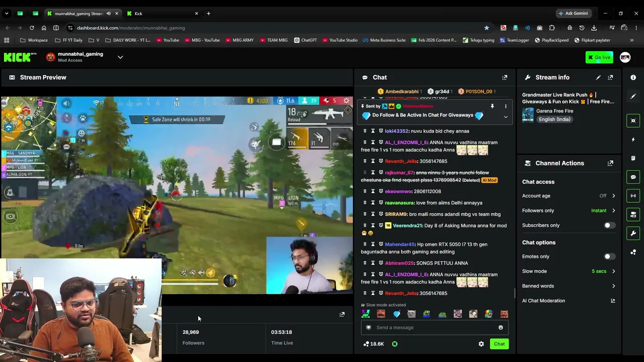Pop out the Stream info panel
This screenshot has height=362, width=644.
610,77
